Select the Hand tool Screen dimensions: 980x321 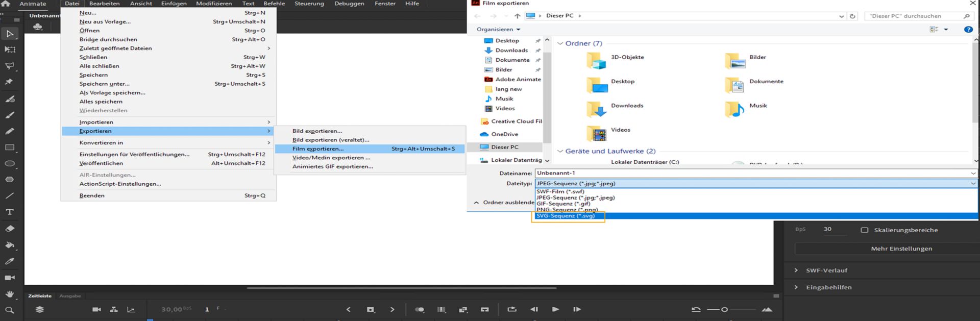click(x=10, y=294)
